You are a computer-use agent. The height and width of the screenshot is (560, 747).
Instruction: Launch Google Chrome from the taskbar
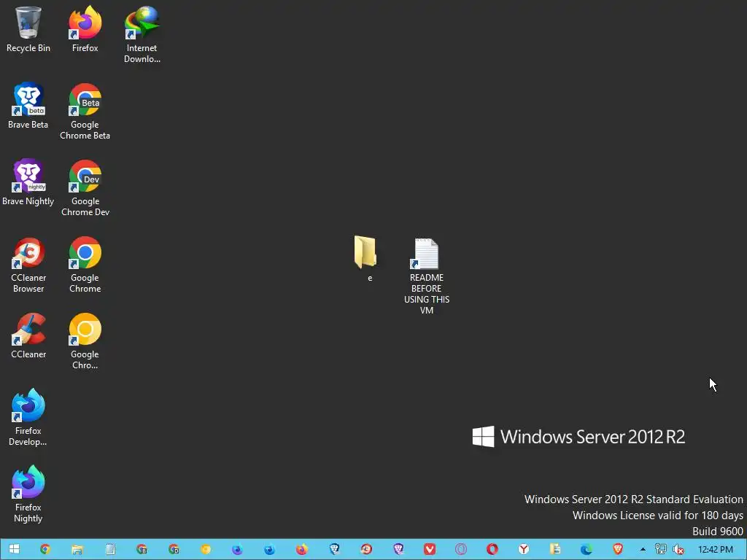(x=45, y=550)
